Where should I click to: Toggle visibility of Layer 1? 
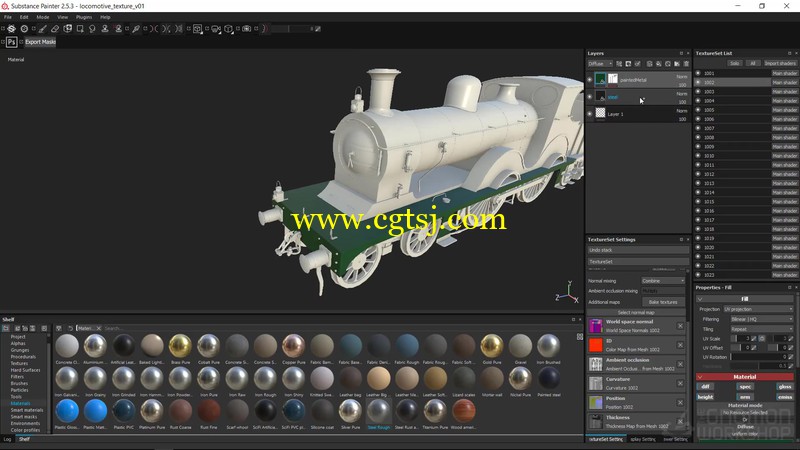tap(590, 114)
